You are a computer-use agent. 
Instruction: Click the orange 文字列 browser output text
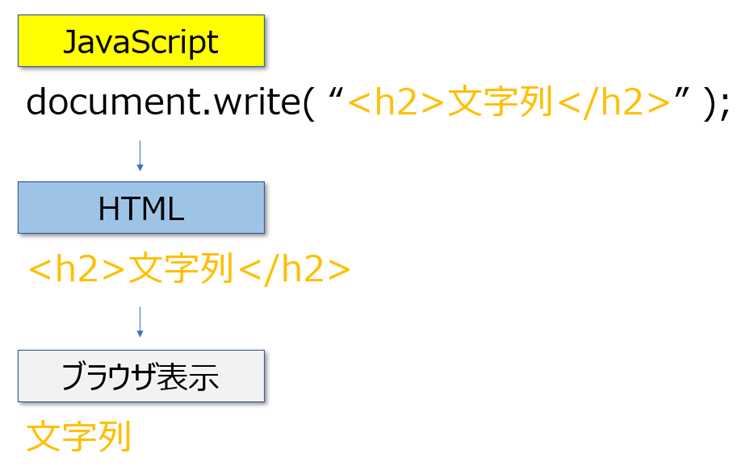(x=79, y=436)
